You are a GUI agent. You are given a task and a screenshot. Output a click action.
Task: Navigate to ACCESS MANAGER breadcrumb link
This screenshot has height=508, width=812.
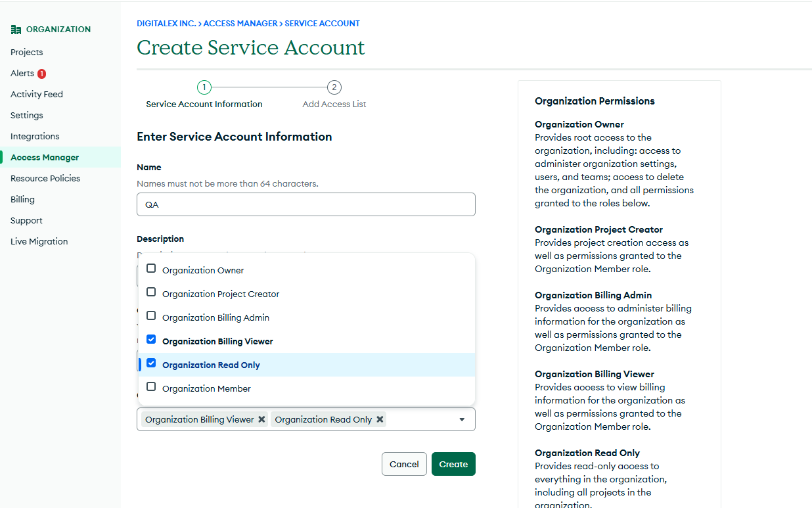(x=240, y=24)
